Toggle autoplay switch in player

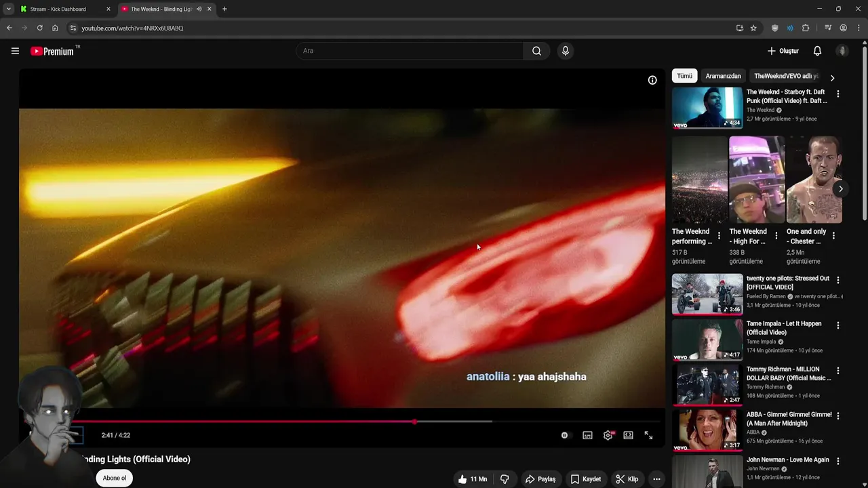click(565, 435)
